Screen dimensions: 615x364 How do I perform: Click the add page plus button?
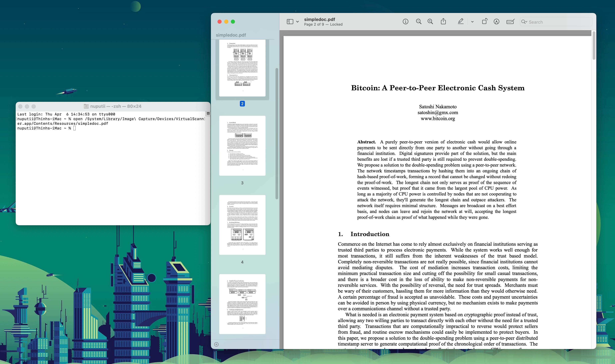point(216,344)
